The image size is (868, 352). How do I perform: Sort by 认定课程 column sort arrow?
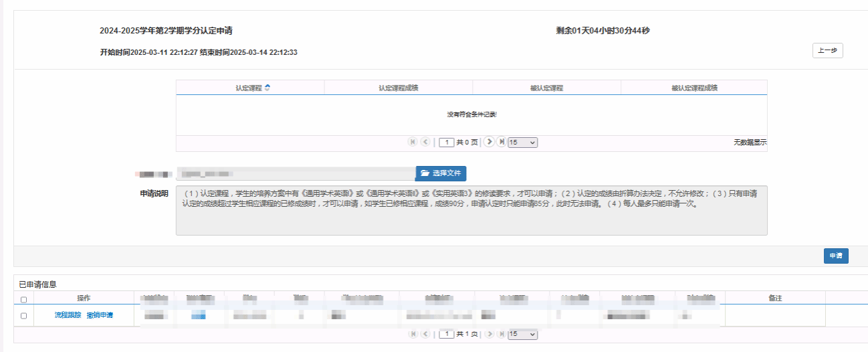(x=267, y=88)
